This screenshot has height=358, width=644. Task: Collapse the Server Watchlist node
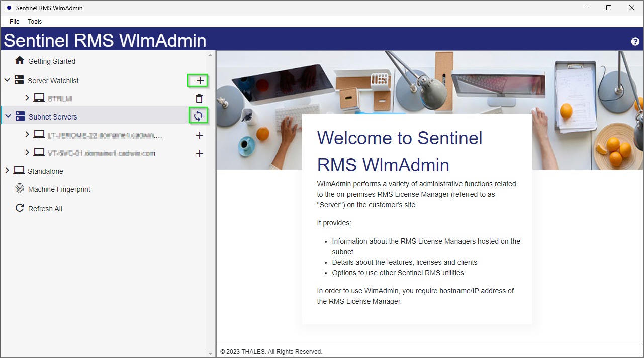[7, 80]
